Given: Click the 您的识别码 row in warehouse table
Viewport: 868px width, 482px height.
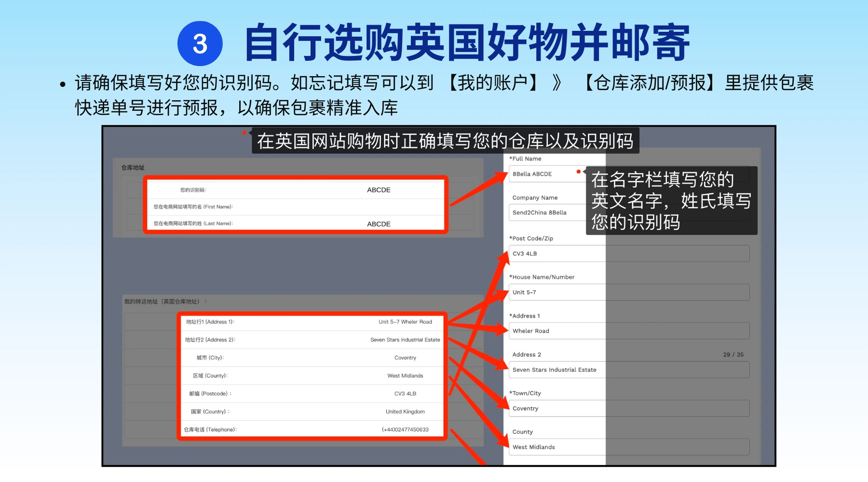Looking at the screenshot, I should pos(295,190).
